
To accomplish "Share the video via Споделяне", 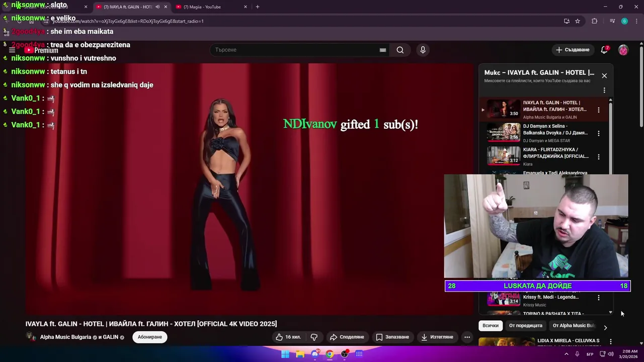I will (x=347, y=337).
